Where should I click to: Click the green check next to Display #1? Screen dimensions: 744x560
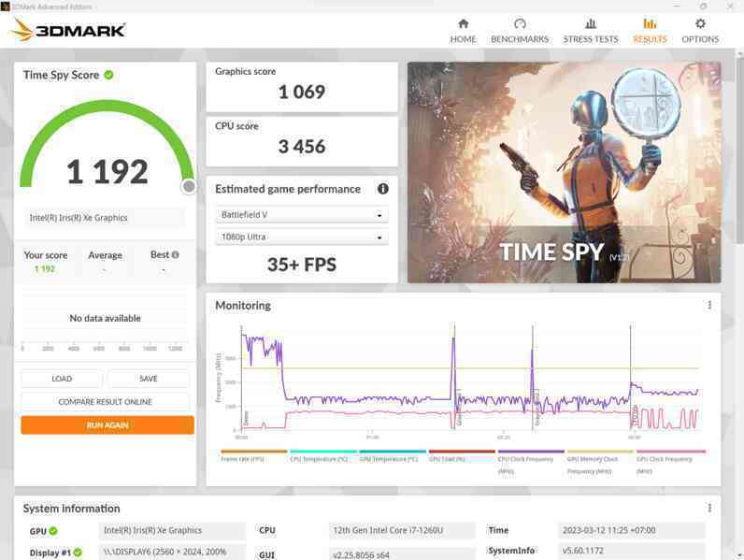[x=78, y=553]
